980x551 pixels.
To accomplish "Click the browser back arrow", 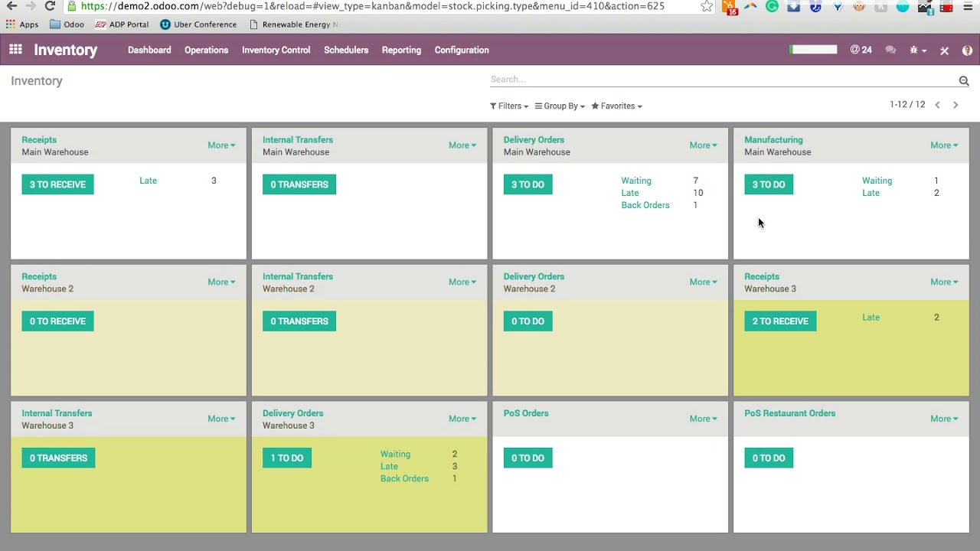I will 11,6.
